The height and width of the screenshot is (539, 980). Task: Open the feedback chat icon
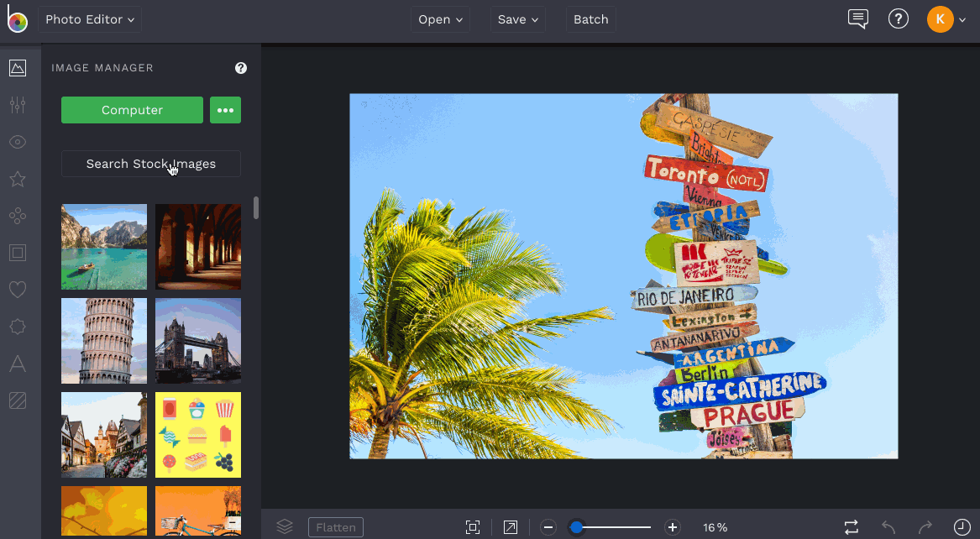tap(857, 19)
